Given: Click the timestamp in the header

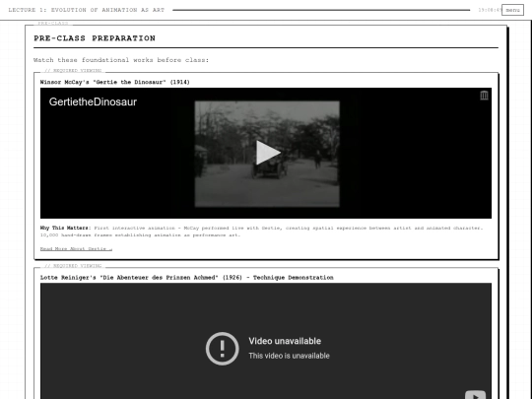Looking at the screenshot, I should pos(490,10).
